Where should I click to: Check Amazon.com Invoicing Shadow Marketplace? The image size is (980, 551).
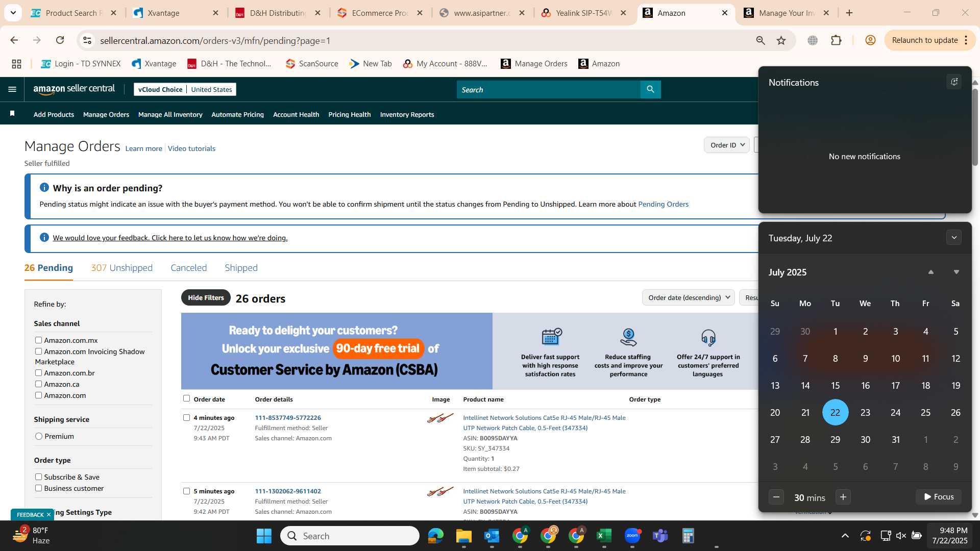[38, 351]
